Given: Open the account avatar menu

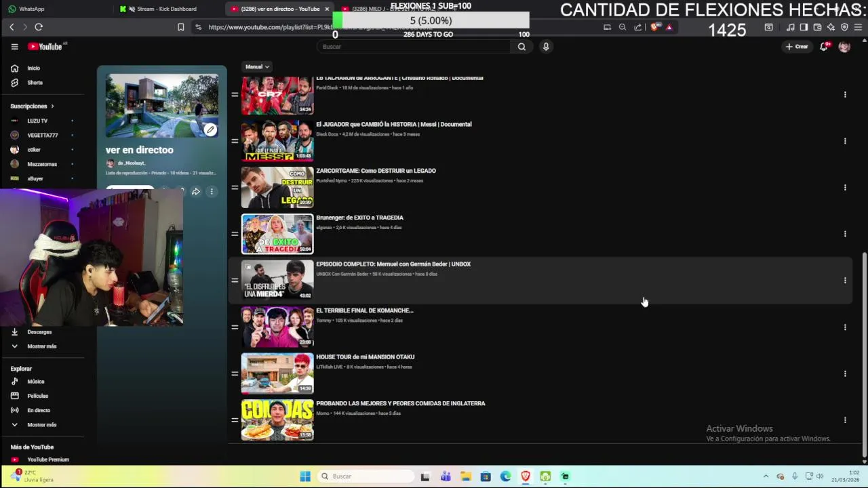Looking at the screenshot, I should pyautogui.click(x=844, y=47).
